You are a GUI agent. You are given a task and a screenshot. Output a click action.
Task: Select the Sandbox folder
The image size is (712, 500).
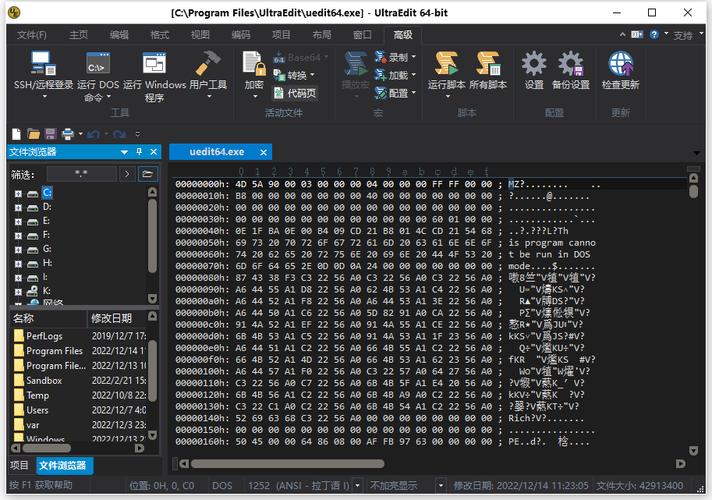44,381
